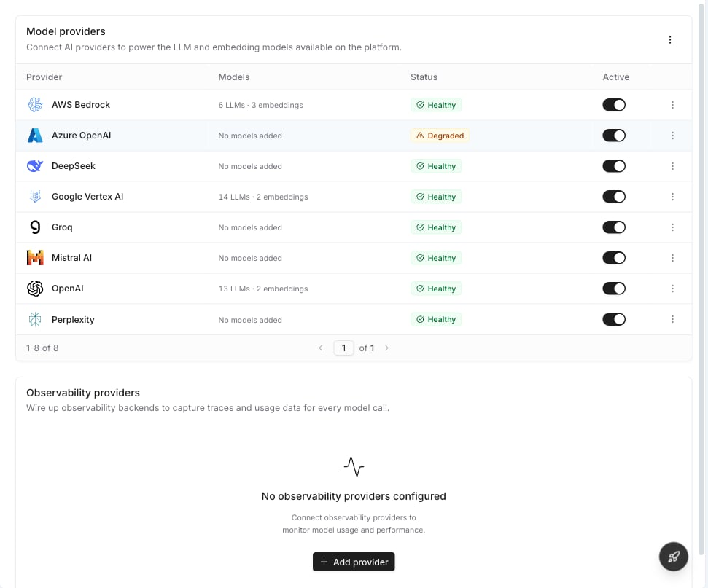Click Perplexity Healthy status badge
This screenshot has width=708, height=588.
pyautogui.click(x=436, y=319)
